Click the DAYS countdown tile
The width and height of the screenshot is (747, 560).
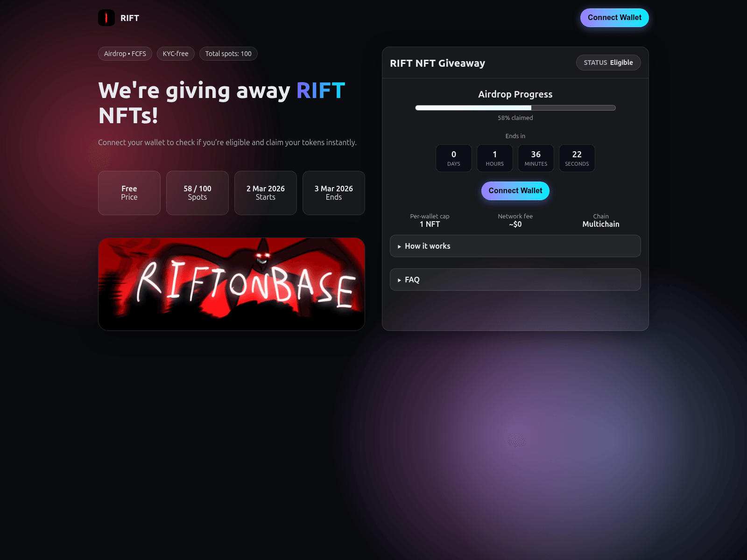pos(453,158)
